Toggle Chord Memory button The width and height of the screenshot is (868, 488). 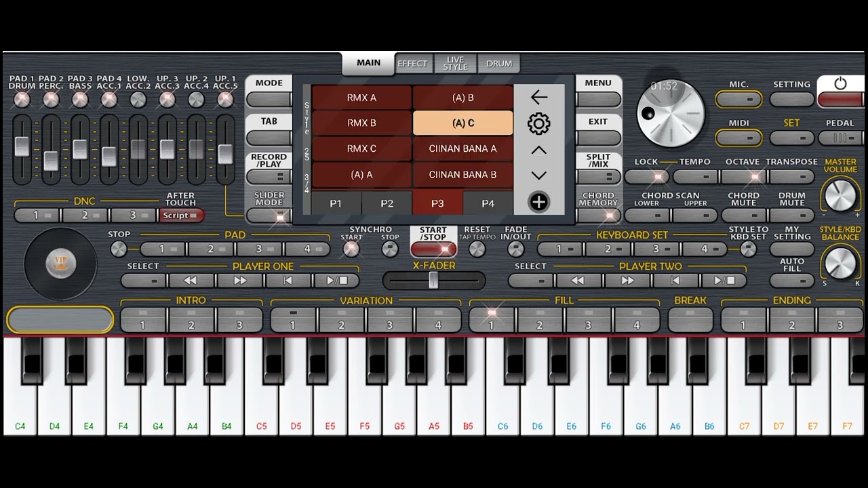(x=598, y=216)
